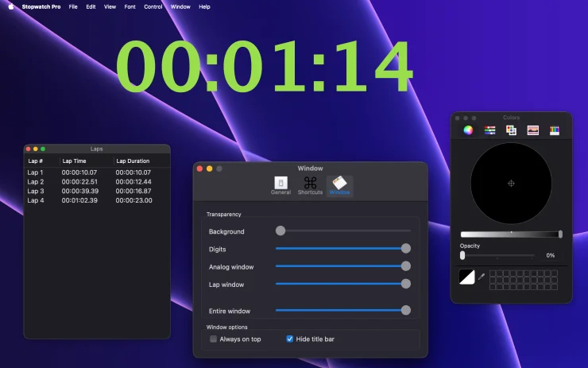This screenshot has height=368, width=588.
Task: Close the Window preferences dialog
Action: (200, 169)
